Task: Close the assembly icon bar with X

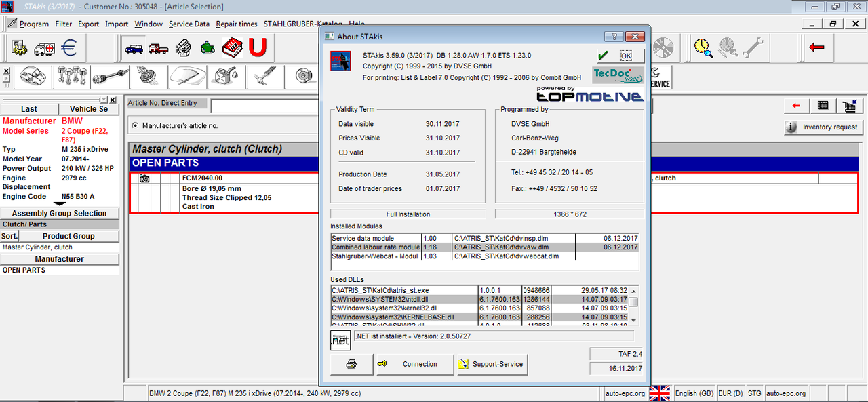Action: pos(6,71)
